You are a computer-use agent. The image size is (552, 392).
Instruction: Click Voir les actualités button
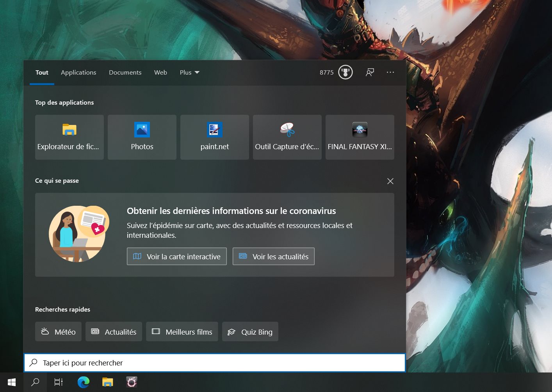(x=274, y=257)
